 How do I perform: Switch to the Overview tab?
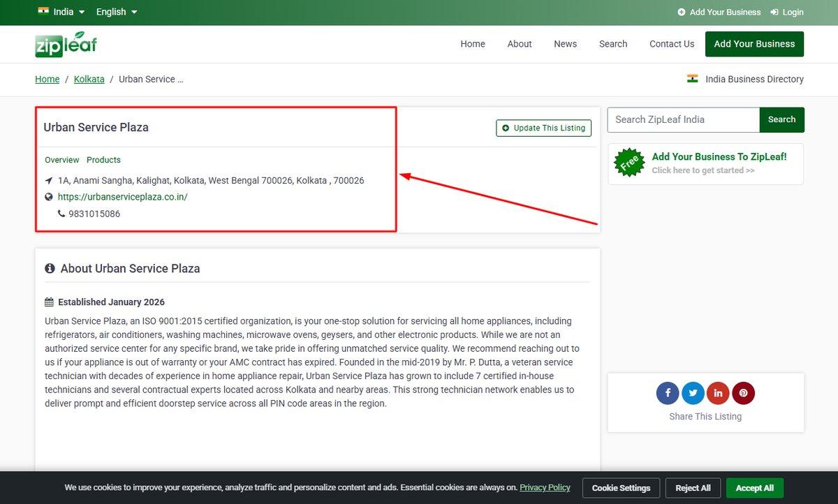click(x=62, y=160)
